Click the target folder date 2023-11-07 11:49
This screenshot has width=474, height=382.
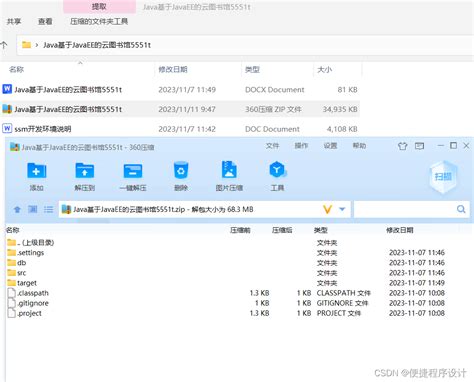coord(417,283)
